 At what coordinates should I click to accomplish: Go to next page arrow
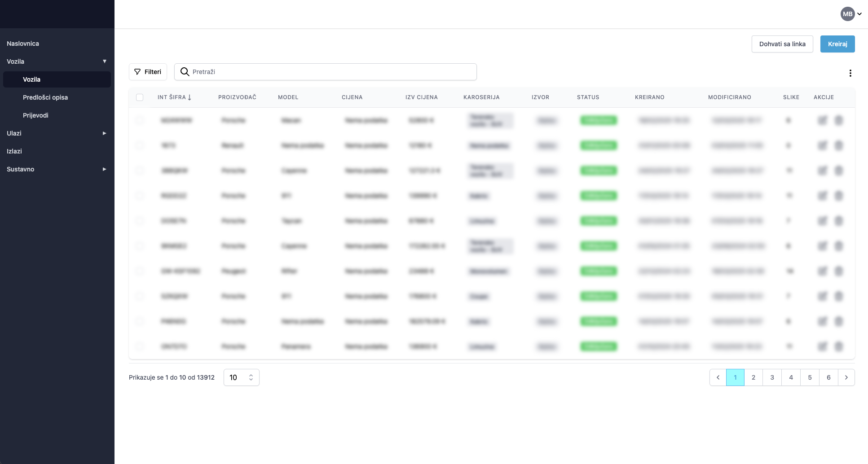click(x=846, y=377)
